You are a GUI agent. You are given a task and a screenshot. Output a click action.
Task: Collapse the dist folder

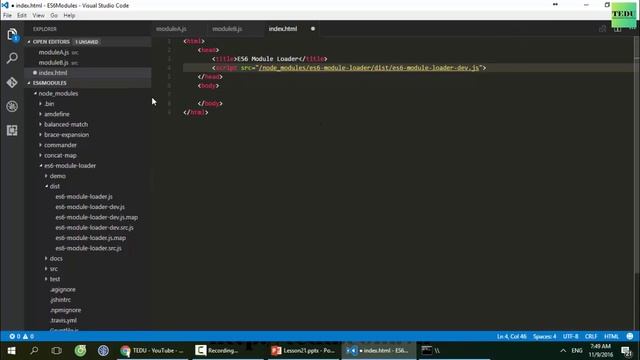point(55,186)
